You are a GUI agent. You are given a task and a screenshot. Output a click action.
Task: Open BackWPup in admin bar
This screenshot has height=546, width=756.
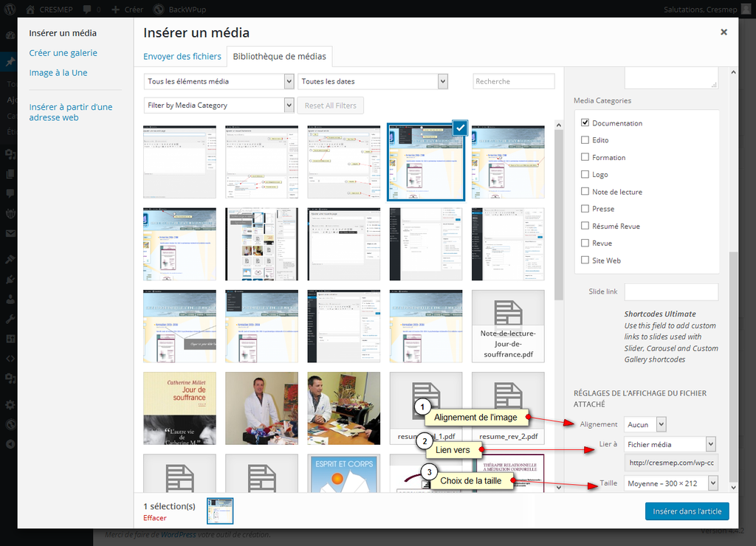click(x=179, y=9)
